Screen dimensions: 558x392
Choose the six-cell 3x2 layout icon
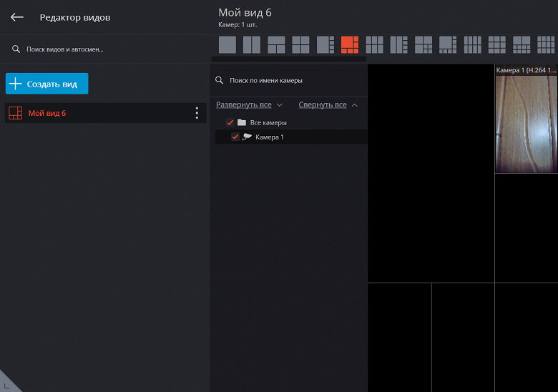(374, 45)
